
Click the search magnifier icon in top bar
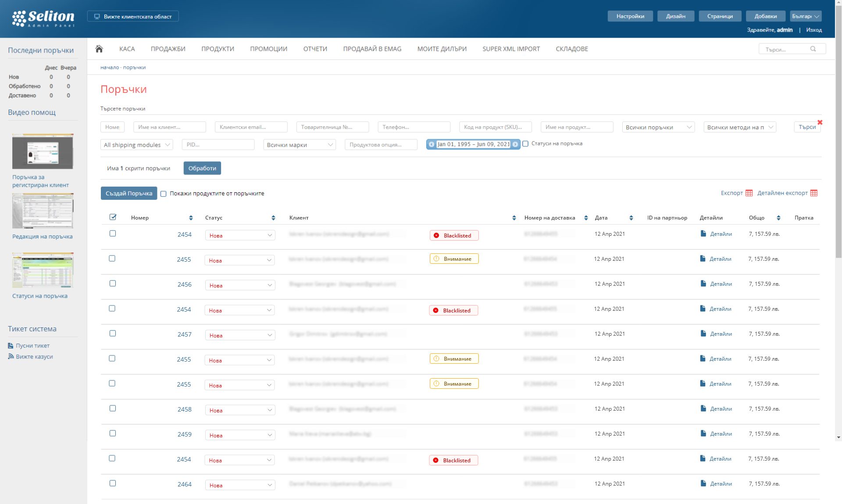pyautogui.click(x=813, y=49)
